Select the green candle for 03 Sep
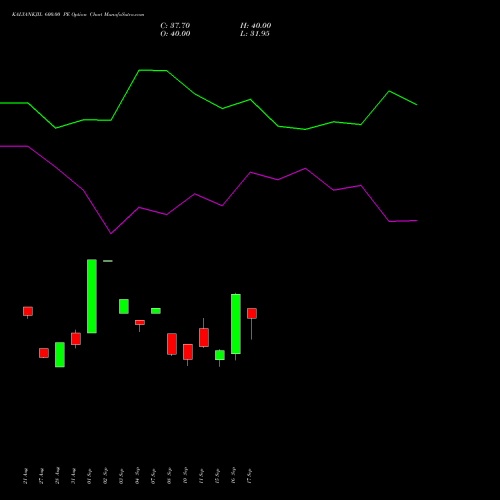 (x=124, y=306)
